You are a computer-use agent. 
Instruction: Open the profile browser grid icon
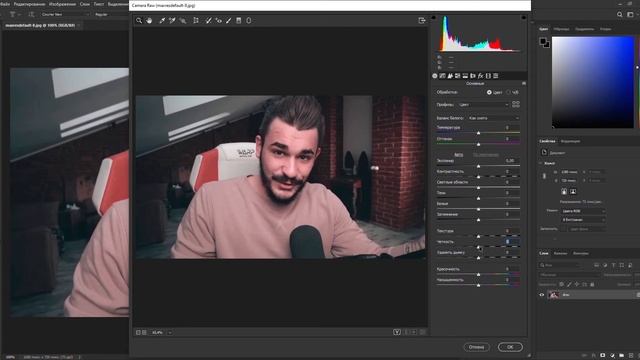coord(516,104)
